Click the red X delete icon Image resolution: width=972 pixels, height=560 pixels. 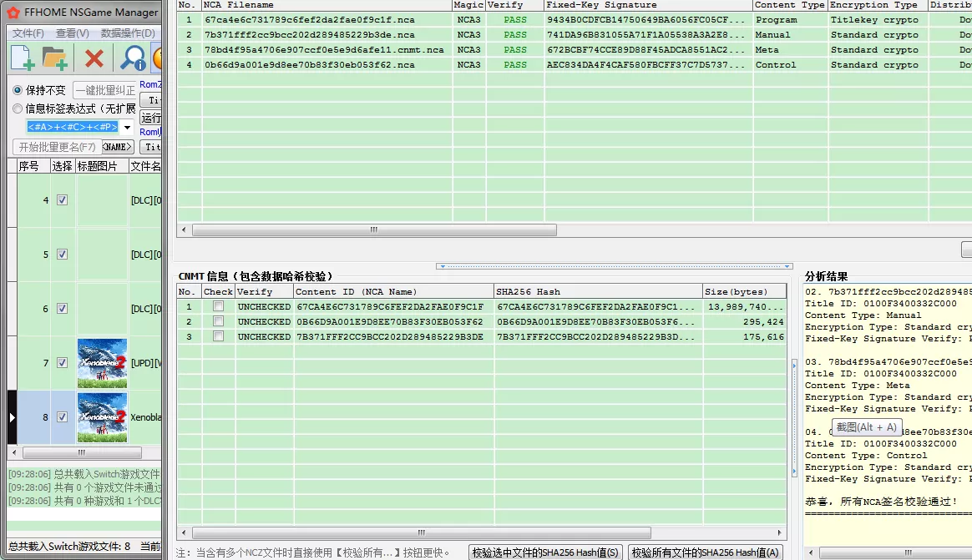tap(94, 58)
